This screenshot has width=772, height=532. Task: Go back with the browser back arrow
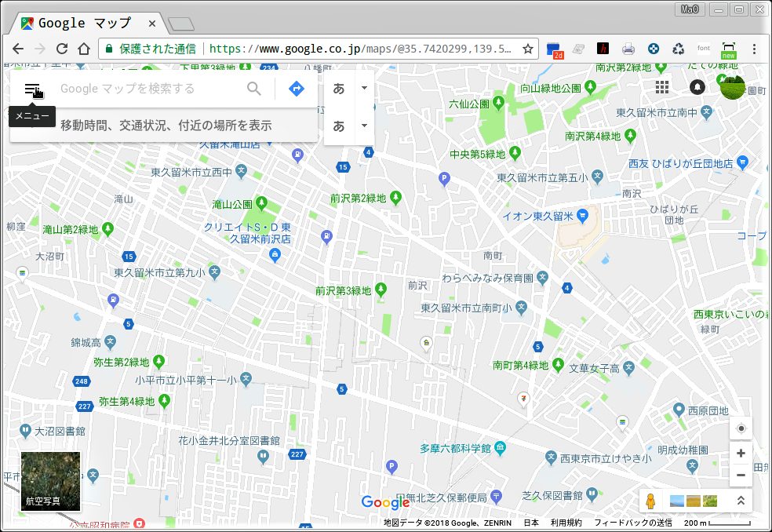[18, 49]
